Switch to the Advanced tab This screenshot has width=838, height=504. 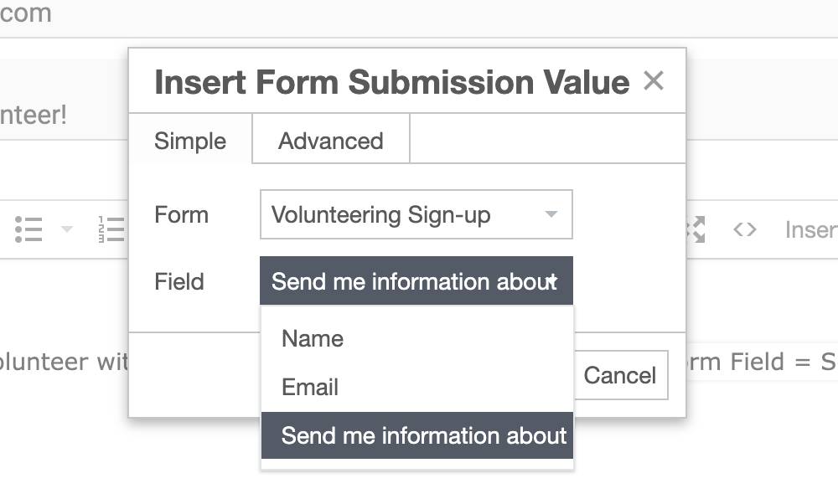click(x=330, y=141)
